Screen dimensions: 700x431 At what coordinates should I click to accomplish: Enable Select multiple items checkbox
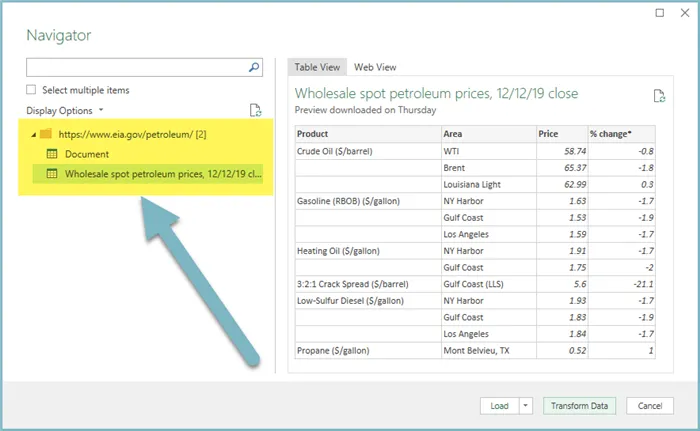coord(33,90)
